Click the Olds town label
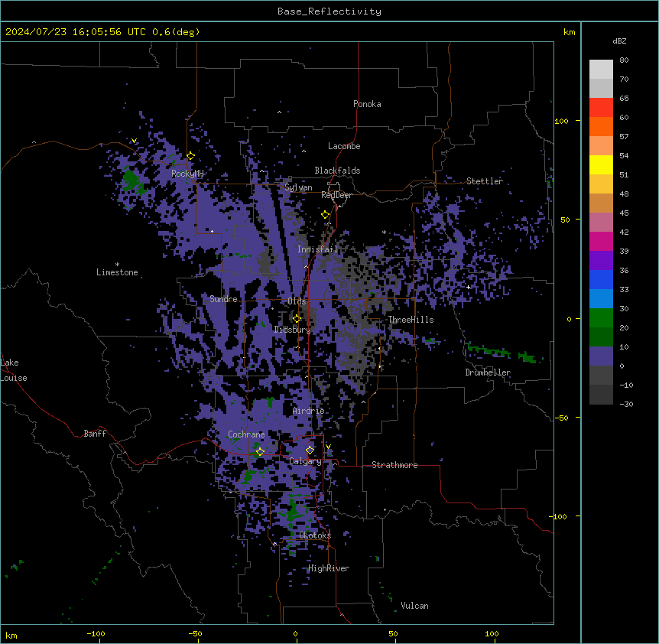659x644 pixels. (x=297, y=301)
